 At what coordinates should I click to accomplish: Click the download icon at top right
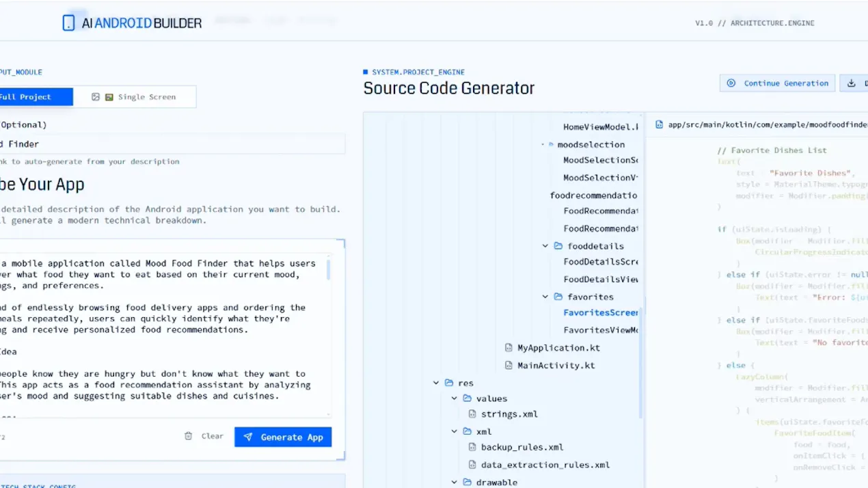(x=852, y=83)
